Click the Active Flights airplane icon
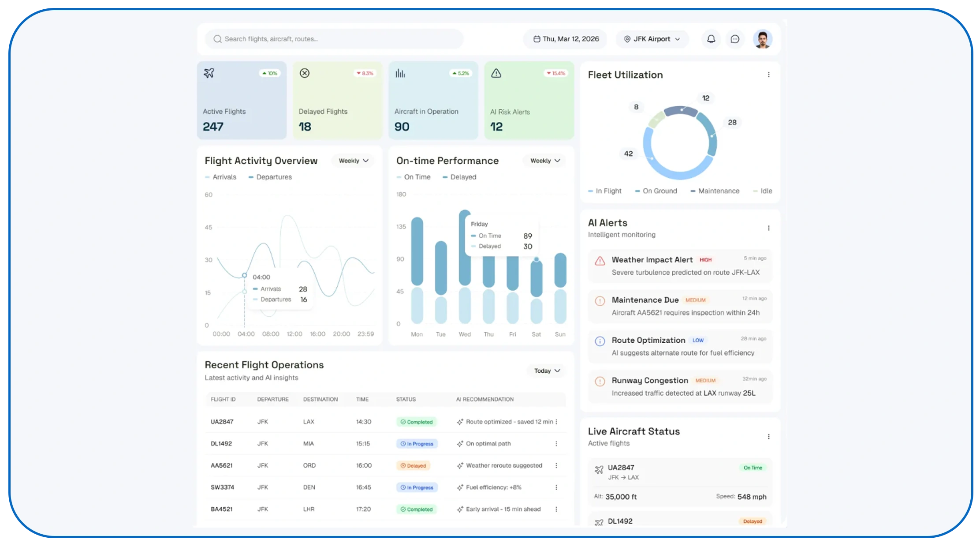 point(209,73)
